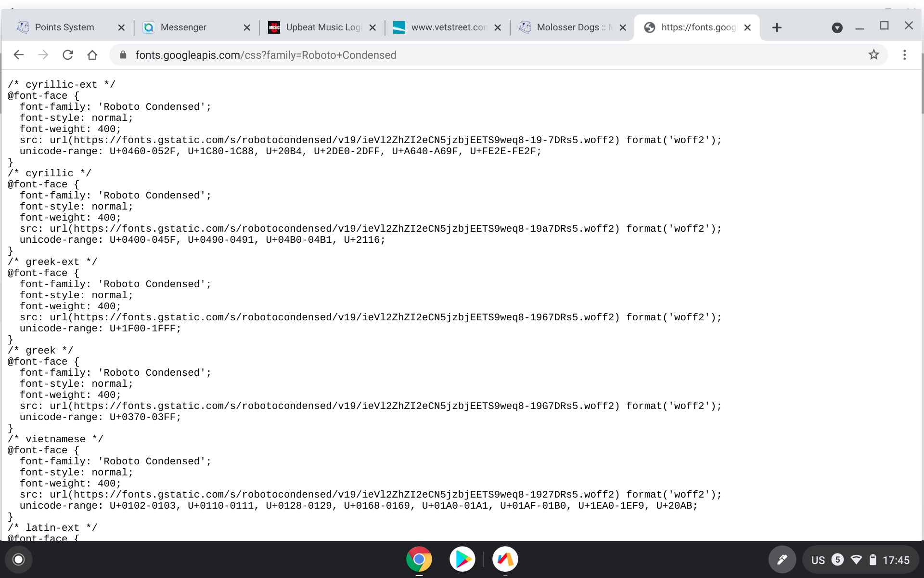Viewport: 924px width, 578px height.
Task: Open a new tab with the plus button
Action: pyautogui.click(x=776, y=27)
